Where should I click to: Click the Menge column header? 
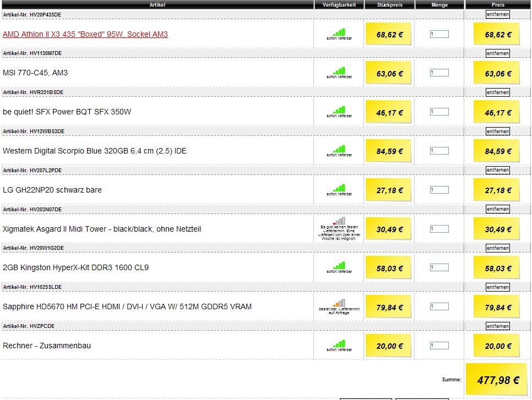pyautogui.click(x=439, y=5)
